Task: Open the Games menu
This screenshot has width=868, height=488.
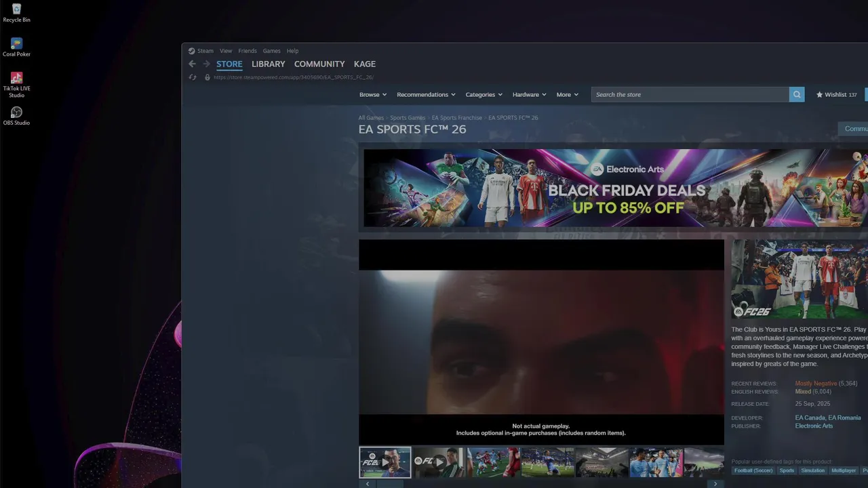Action: pyautogui.click(x=271, y=51)
